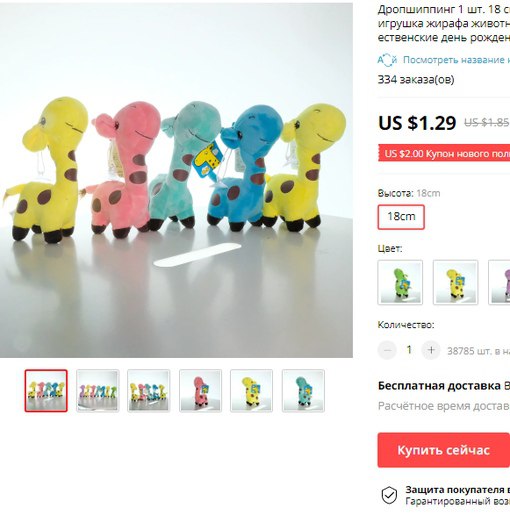This screenshot has height=515, width=510.
Task: Choose the yellow giraffe color swatch
Action: point(455,282)
